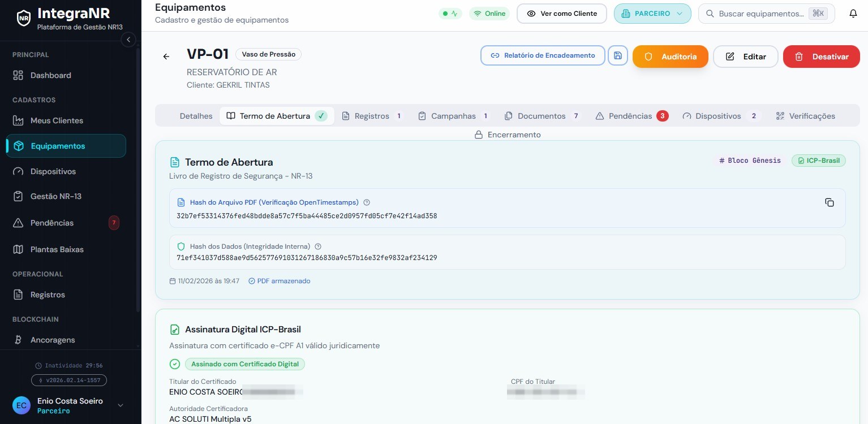The image size is (868, 424).
Task: Click the Desativar button
Action: point(822,57)
